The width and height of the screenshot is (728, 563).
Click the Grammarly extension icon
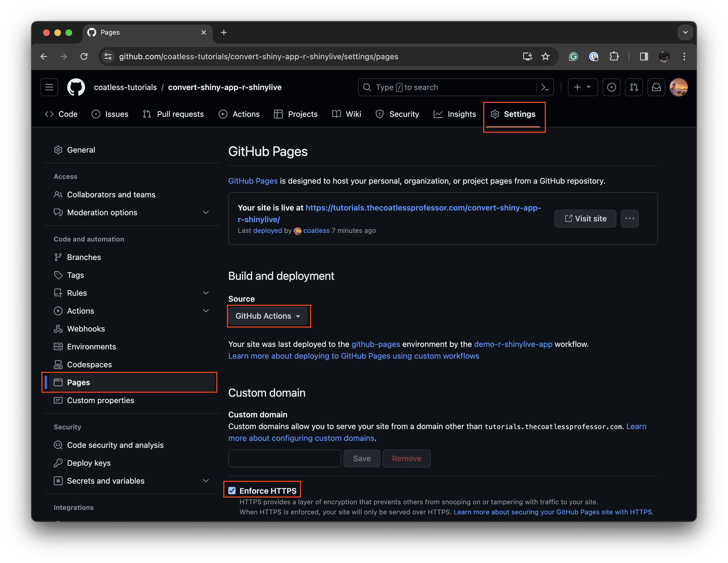(x=573, y=57)
